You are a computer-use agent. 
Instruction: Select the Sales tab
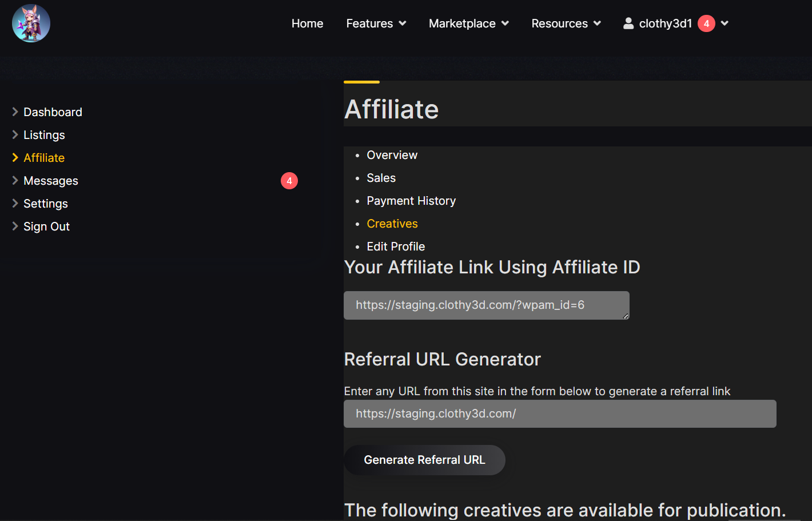[381, 178]
